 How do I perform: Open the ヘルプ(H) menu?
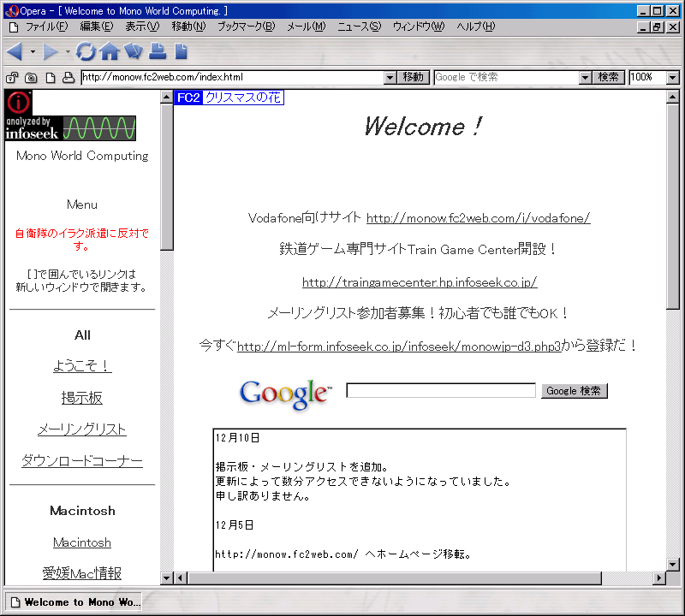point(476,27)
